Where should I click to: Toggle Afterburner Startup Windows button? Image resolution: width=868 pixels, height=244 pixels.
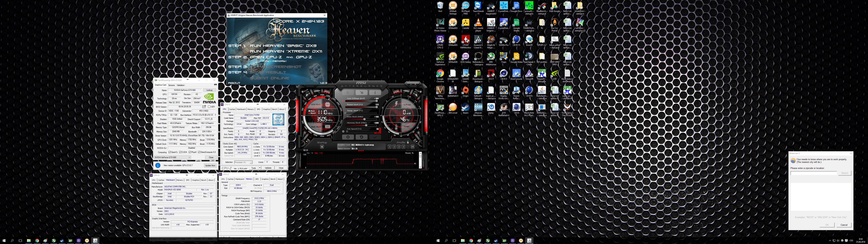pos(322,147)
